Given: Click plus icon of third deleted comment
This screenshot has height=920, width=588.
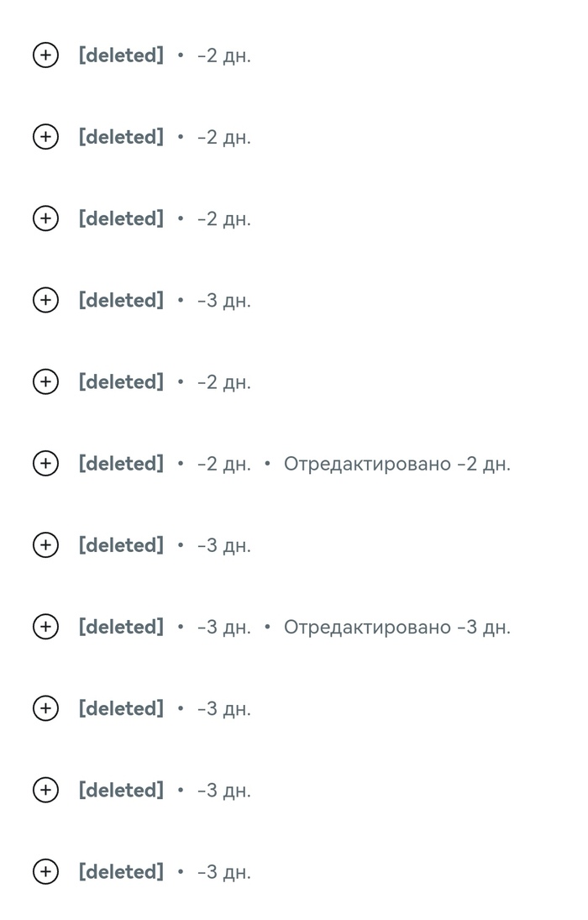Looking at the screenshot, I should pyautogui.click(x=45, y=218).
